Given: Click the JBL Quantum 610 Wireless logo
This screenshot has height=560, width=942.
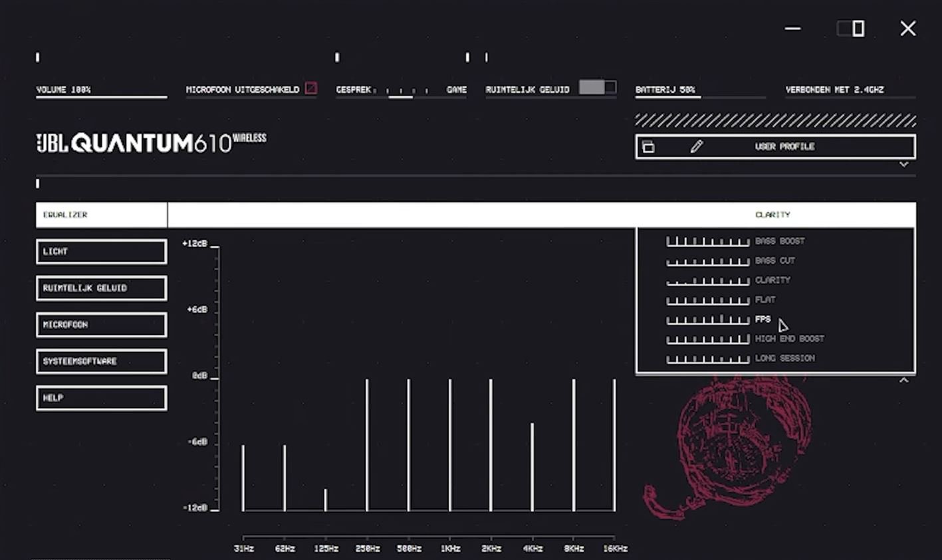Looking at the screenshot, I should pos(151,143).
